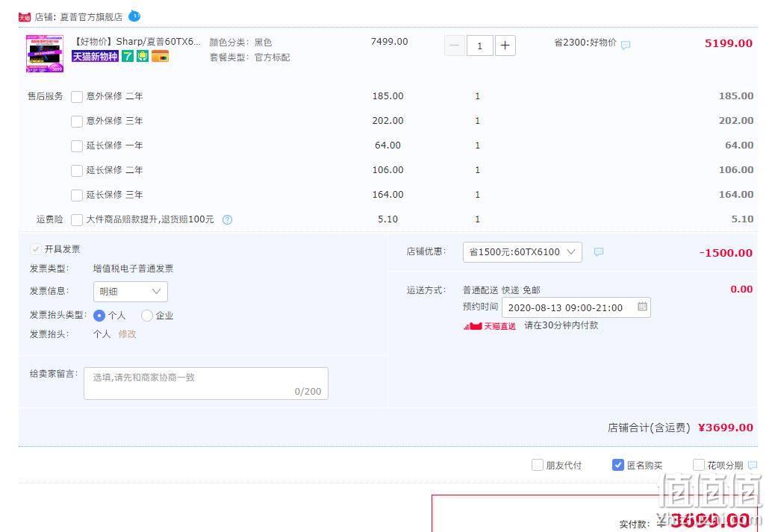Click the orange credit card badge

[160, 57]
